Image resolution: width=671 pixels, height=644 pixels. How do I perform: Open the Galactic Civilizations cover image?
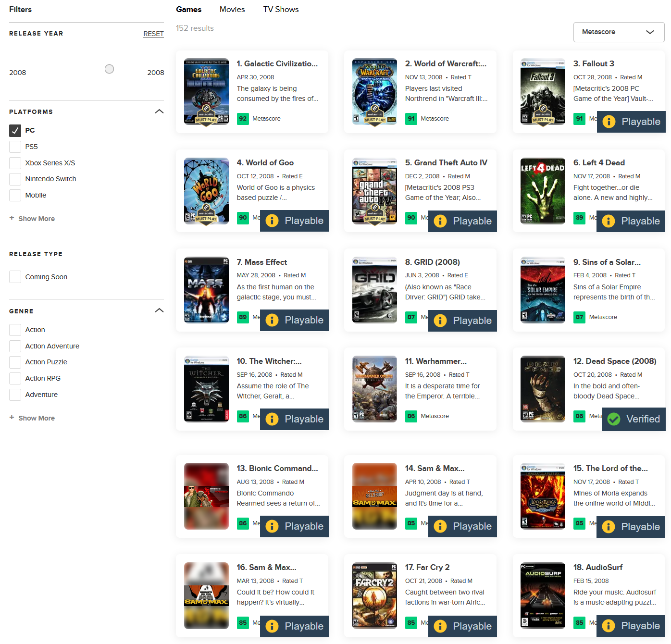[x=206, y=92]
